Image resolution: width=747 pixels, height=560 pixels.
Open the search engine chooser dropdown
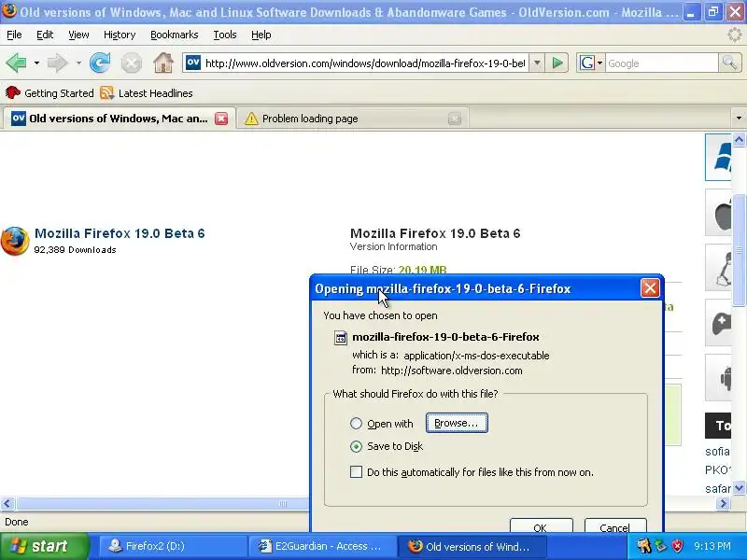pyautogui.click(x=599, y=63)
